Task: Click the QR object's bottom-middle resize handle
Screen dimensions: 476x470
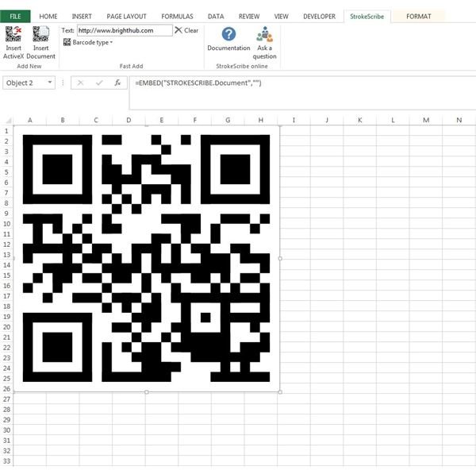Action: click(146, 392)
